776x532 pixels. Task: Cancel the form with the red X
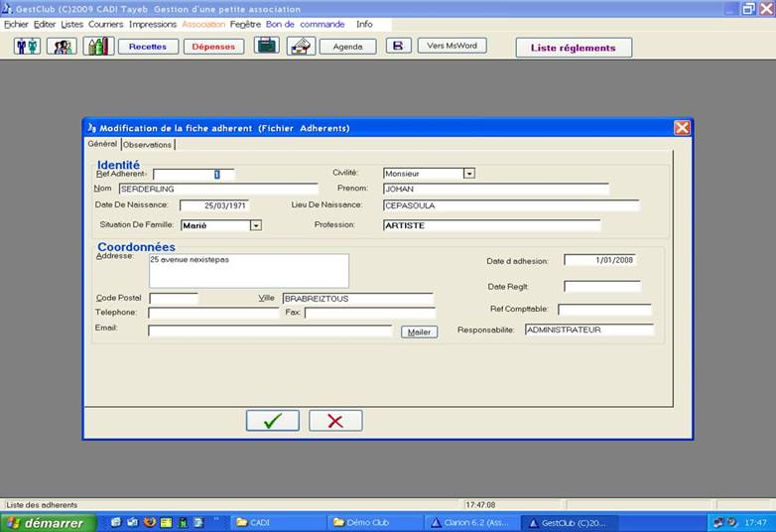tap(335, 421)
